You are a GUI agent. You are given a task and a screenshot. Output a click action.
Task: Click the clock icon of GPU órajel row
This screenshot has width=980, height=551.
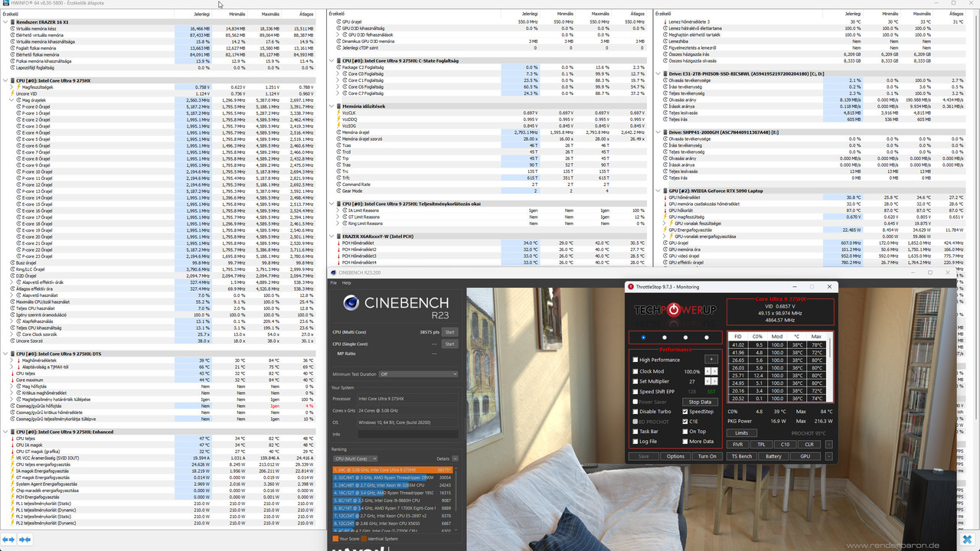click(665, 243)
